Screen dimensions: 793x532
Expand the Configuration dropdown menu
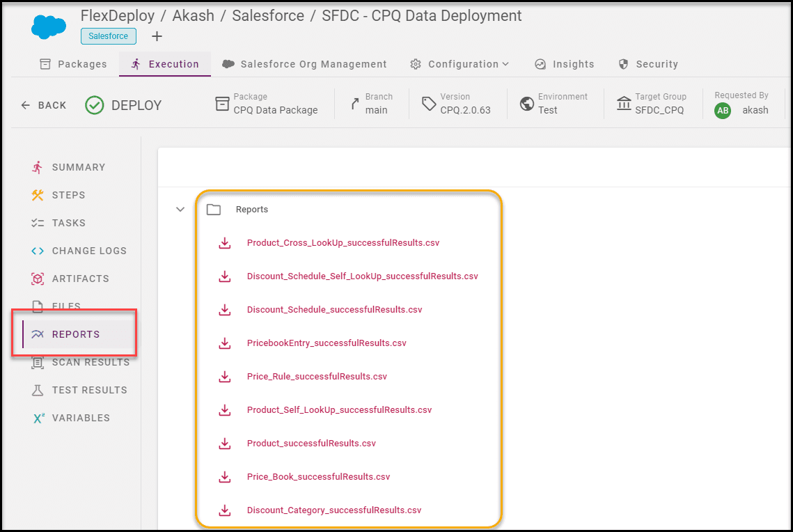(460, 64)
